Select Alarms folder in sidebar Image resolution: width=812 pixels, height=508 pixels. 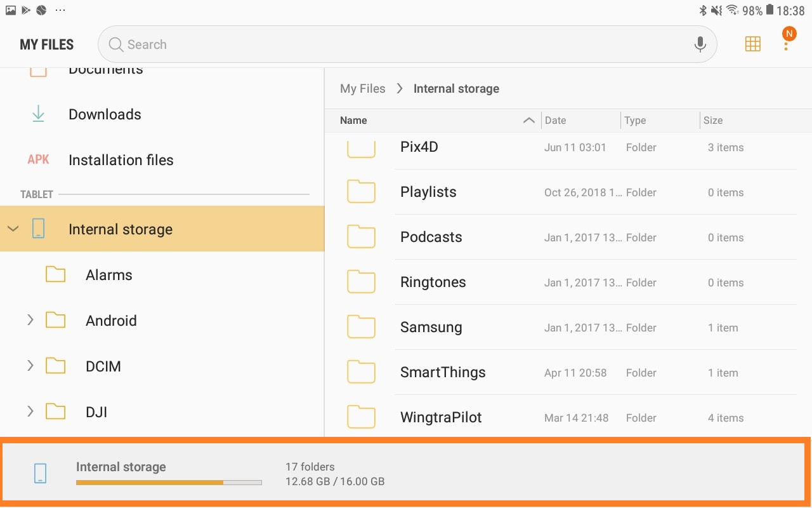click(108, 275)
